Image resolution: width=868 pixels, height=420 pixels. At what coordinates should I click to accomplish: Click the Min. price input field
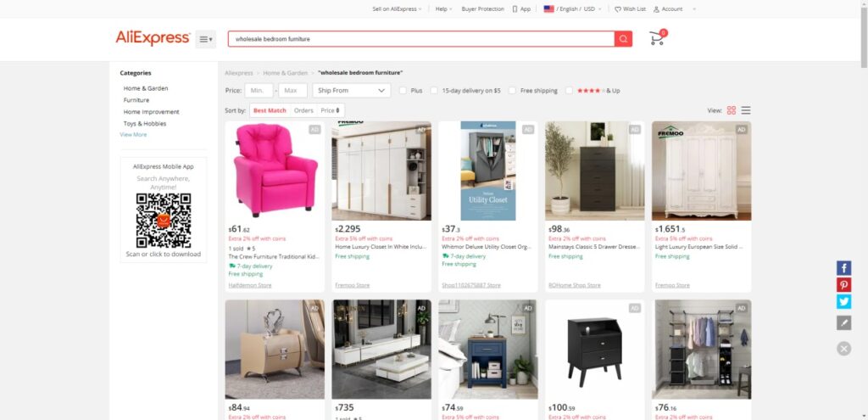pos(259,90)
